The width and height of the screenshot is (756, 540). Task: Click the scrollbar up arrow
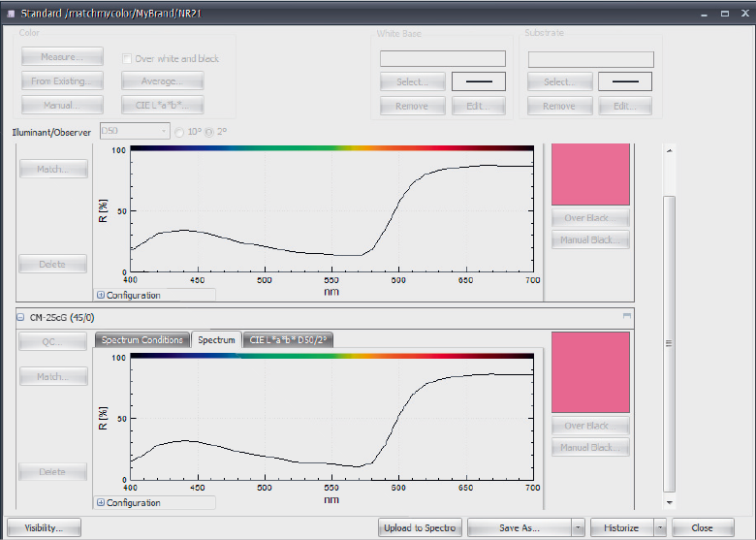point(669,150)
